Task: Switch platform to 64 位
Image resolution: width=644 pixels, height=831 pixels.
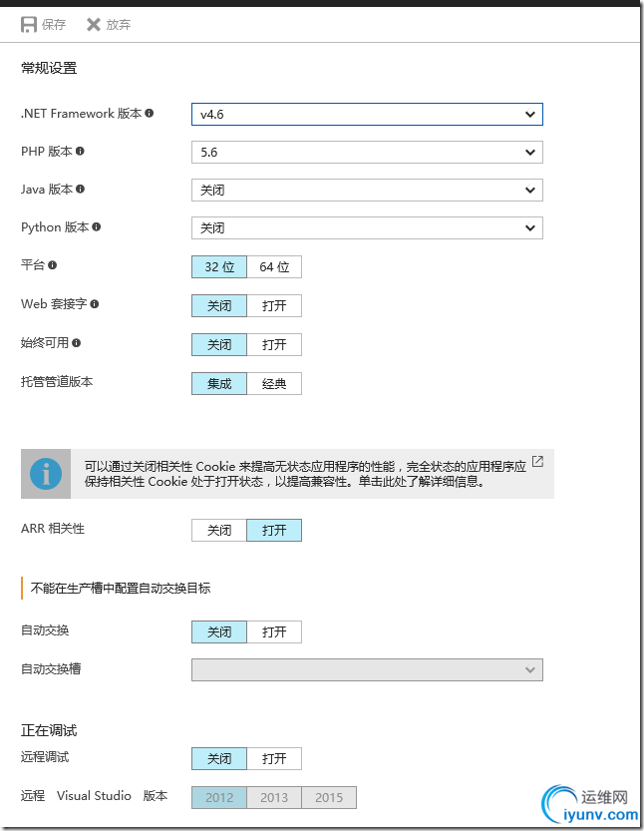Action: tap(274, 266)
